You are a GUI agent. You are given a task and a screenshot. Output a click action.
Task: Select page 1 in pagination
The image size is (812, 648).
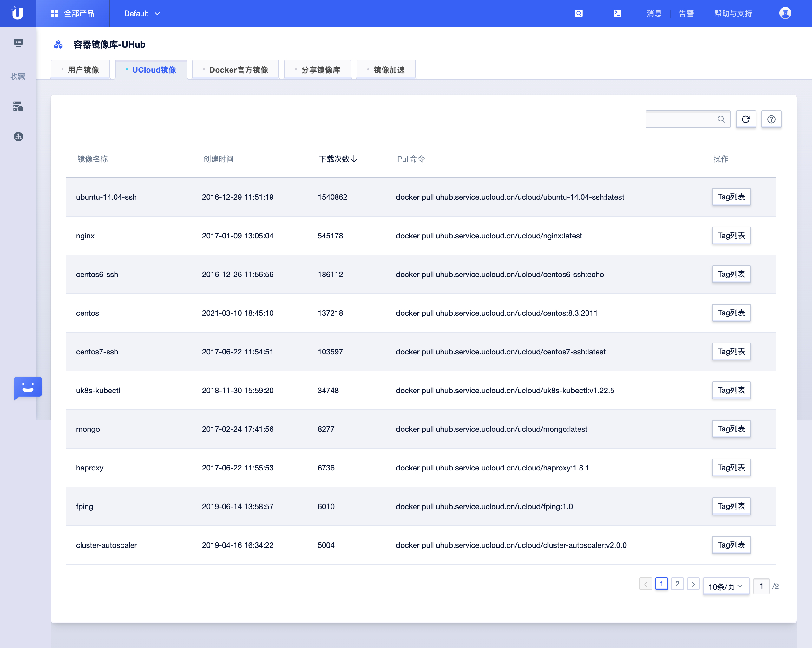coord(661,584)
